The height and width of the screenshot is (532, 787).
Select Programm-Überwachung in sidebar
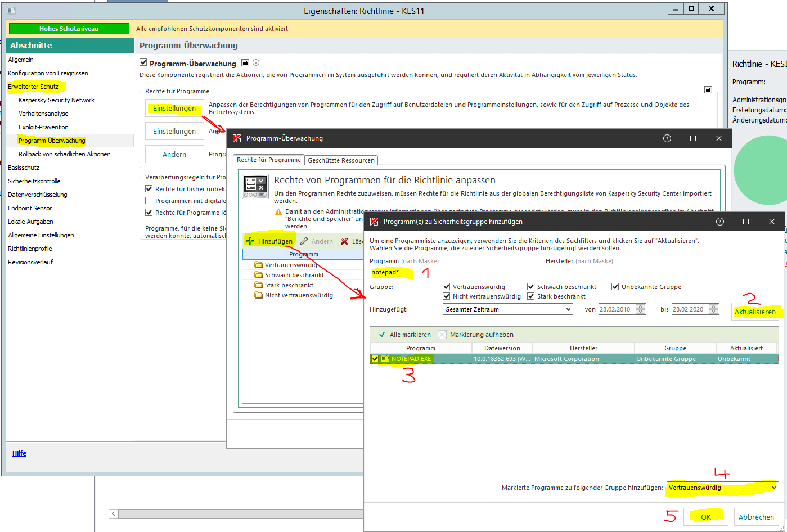(x=52, y=141)
